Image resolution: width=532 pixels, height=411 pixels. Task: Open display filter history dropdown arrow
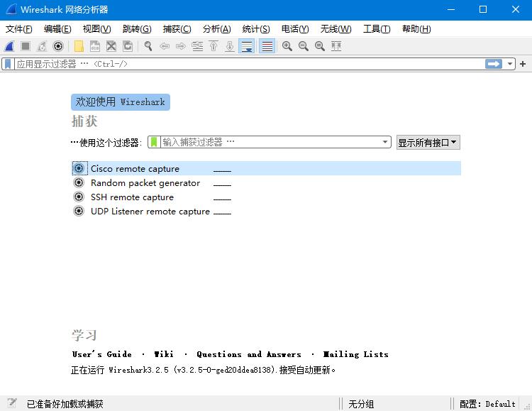[509, 64]
